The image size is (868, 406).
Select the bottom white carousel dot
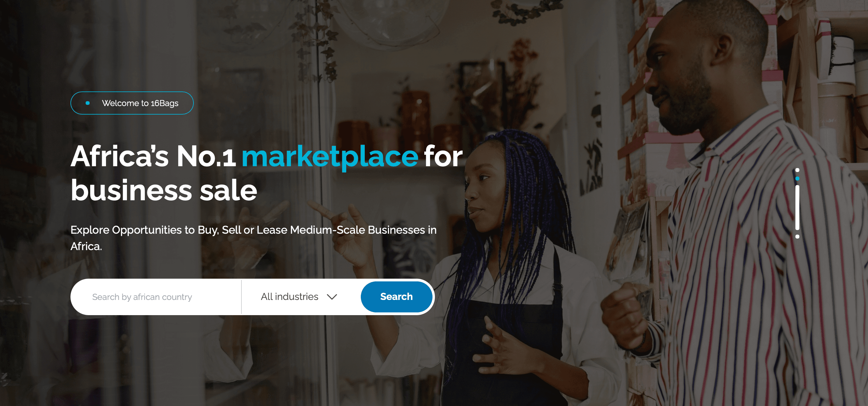pyautogui.click(x=797, y=236)
